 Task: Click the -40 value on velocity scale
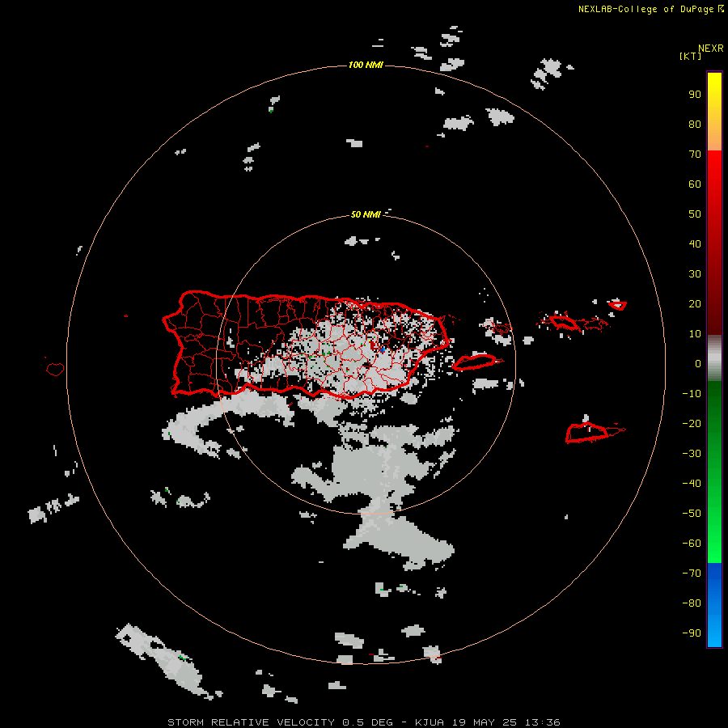coord(692,484)
